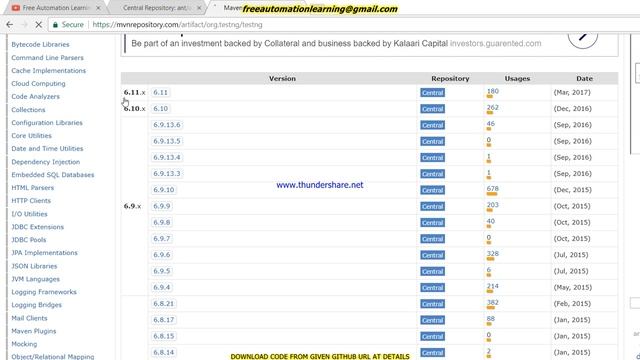Open Mail Clients category
This screenshot has width=640, height=360.
29,318
